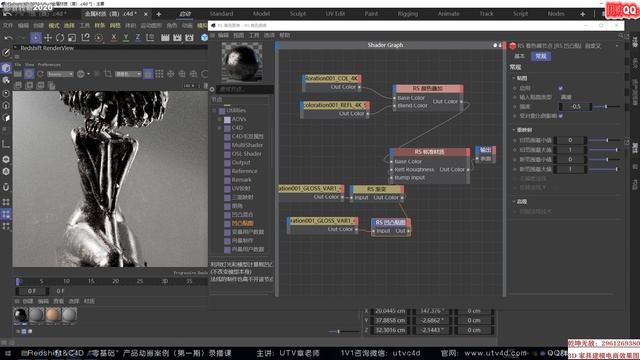Click the Render to Picture Viewer icon
Viewport: 640px width, 360px height.
point(177,38)
